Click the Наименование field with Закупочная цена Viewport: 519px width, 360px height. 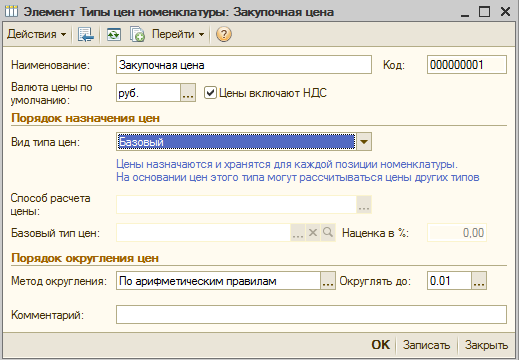pos(244,65)
